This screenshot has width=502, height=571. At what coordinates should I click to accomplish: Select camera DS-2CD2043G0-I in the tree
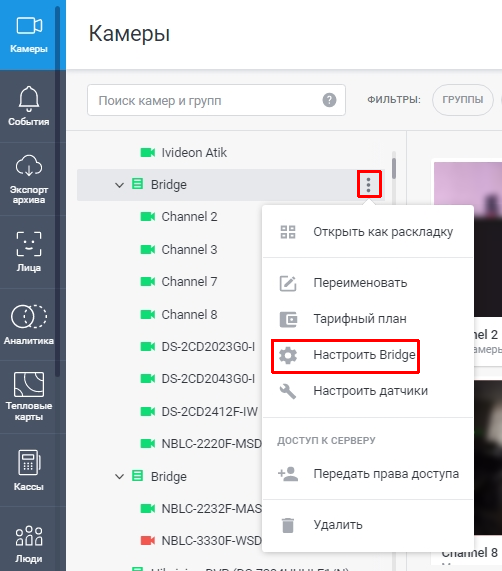click(208, 379)
